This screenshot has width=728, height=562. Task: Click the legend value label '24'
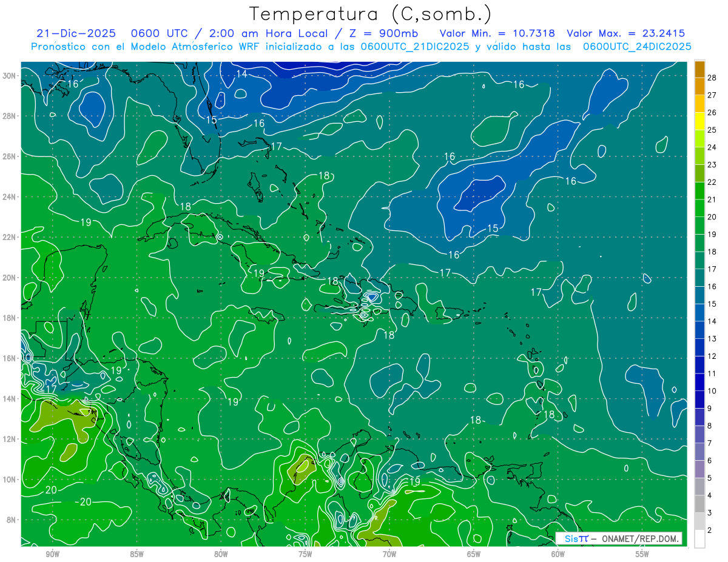pos(712,147)
